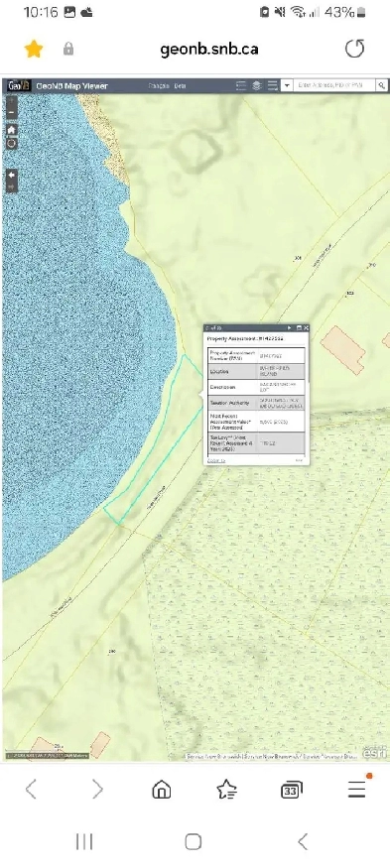Viewport: 390px width, 868px height.
Task: Tap the browser home button
Action: (x=161, y=789)
